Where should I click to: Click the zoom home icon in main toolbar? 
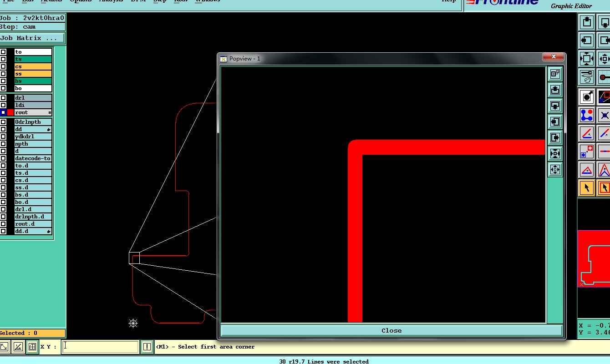click(x=587, y=58)
